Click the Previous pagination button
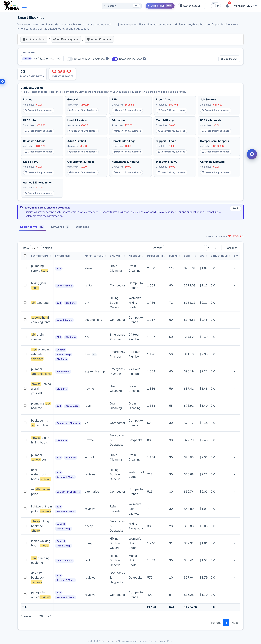 (x=215, y=623)
